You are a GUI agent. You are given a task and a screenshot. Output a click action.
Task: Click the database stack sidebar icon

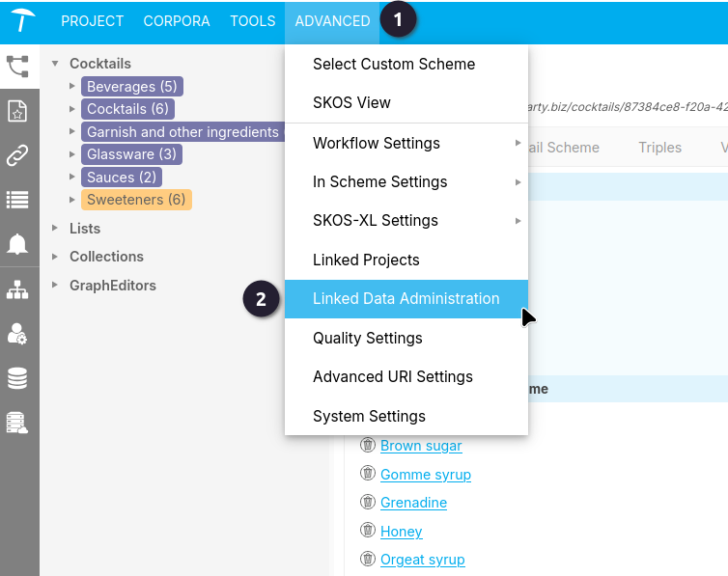point(17,378)
